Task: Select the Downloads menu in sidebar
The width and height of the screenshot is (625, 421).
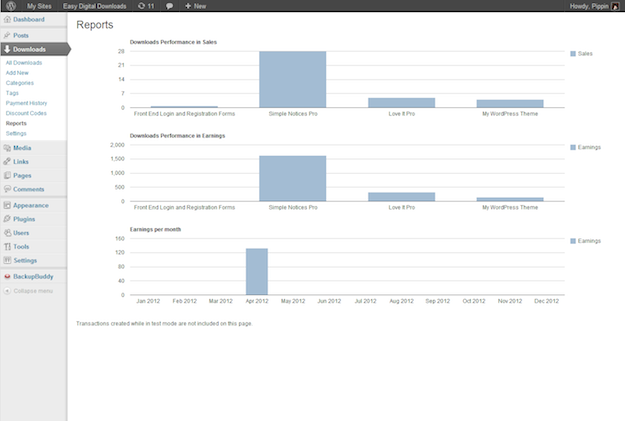Action: (x=30, y=48)
